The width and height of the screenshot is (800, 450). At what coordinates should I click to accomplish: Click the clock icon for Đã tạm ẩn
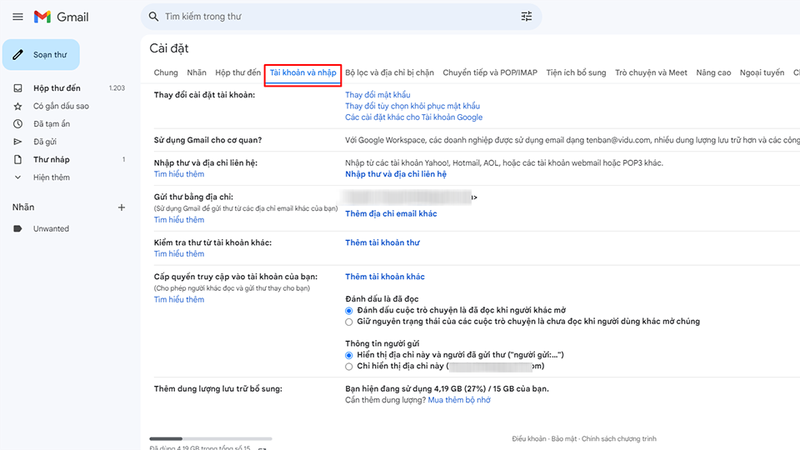[18, 124]
